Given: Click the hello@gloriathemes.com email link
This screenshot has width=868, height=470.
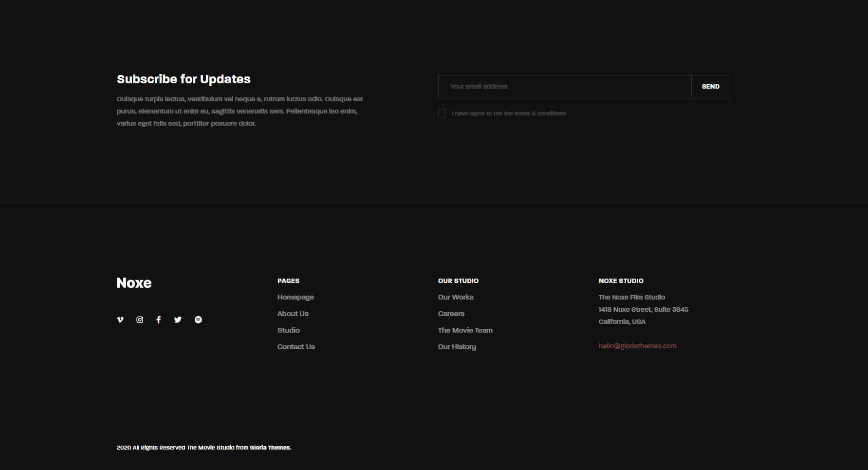Looking at the screenshot, I should [637, 346].
